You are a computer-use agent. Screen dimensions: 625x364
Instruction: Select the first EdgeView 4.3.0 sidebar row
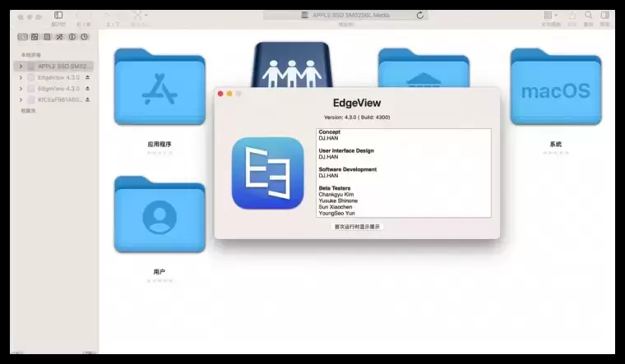(53, 77)
